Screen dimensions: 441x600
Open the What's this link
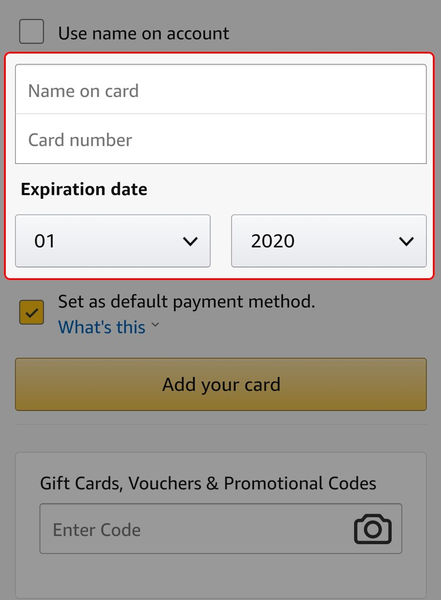102,327
